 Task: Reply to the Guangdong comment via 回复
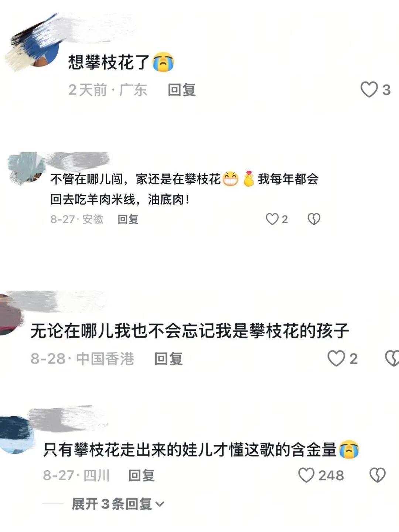(x=181, y=90)
